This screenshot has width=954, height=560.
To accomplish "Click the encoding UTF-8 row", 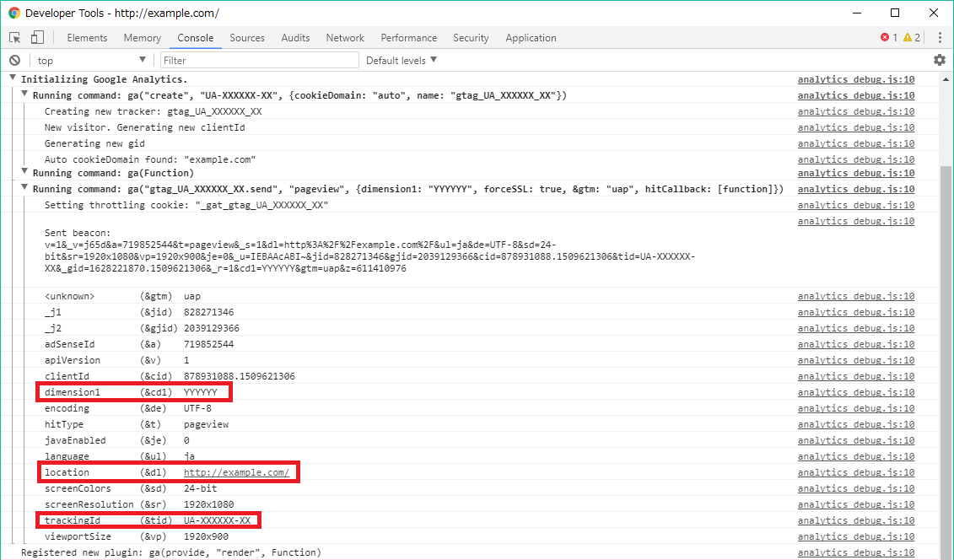I will (x=127, y=408).
